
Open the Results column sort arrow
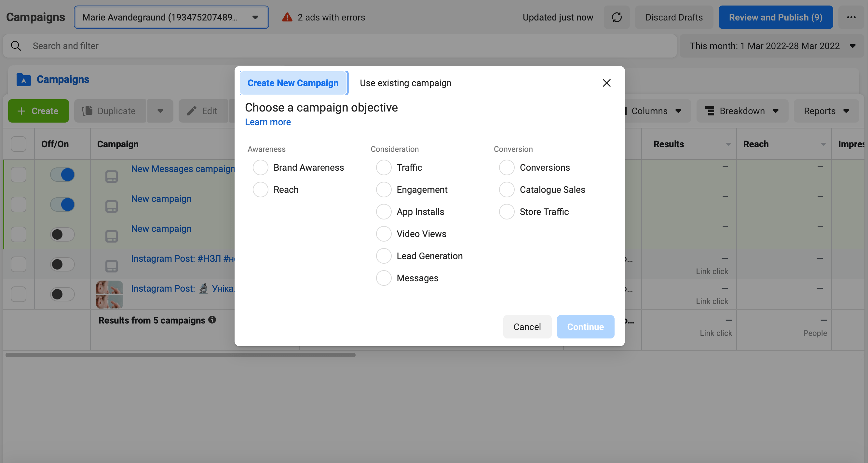pyautogui.click(x=728, y=144)
